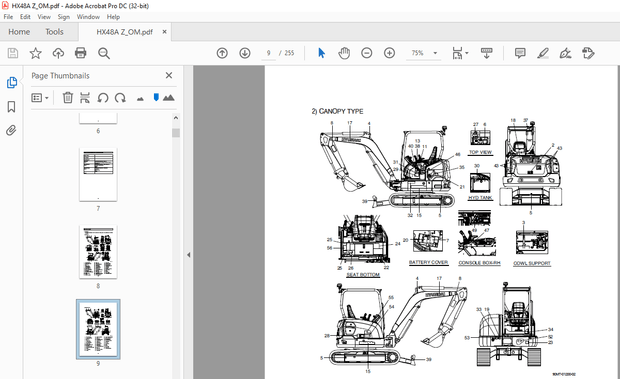This screenshot has height=379, width=620.
Task: Open the thumbnails options dropdown menu
Action: point(40,98)
